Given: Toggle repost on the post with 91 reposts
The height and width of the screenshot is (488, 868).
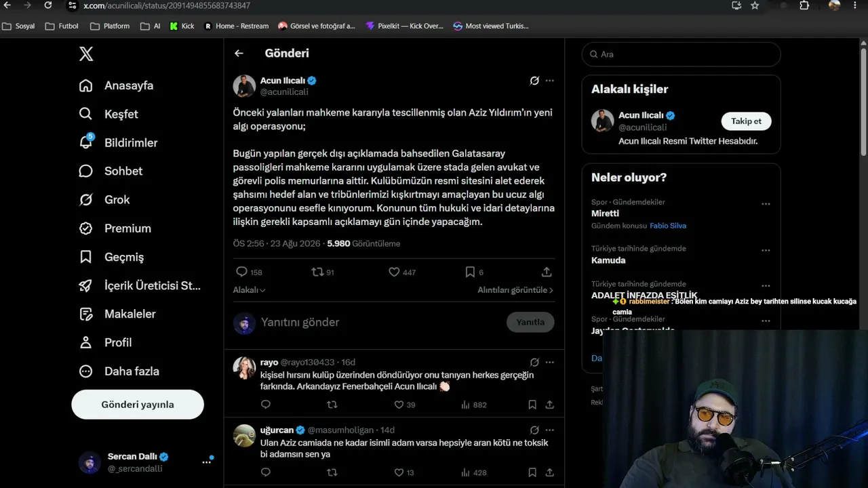Looking at the screenshot, I should [317, 272].
